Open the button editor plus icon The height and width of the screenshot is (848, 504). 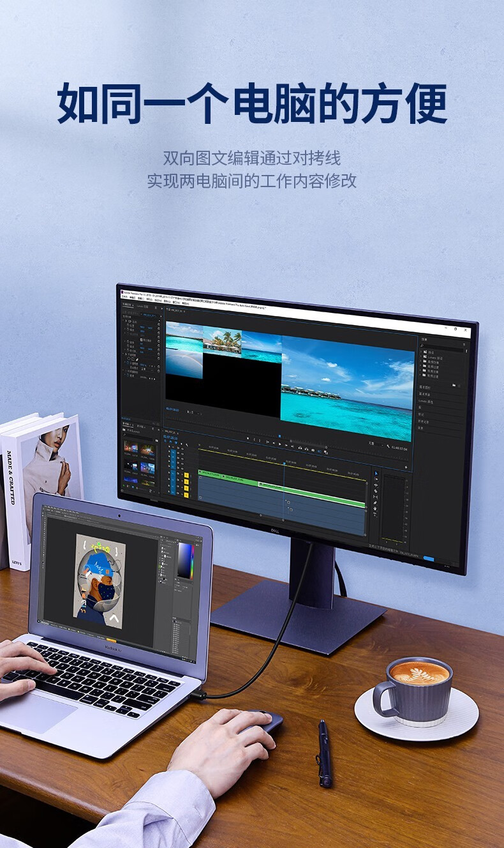[406, 467]
